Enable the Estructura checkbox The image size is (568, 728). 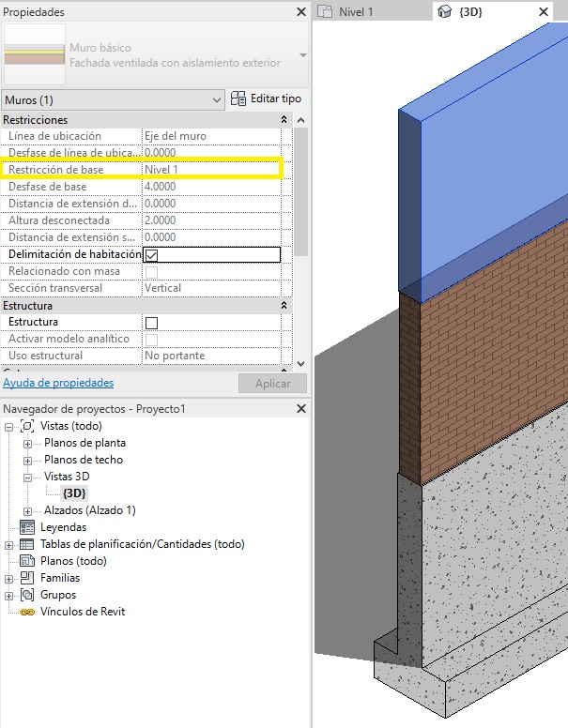click(x=151, y=323)
